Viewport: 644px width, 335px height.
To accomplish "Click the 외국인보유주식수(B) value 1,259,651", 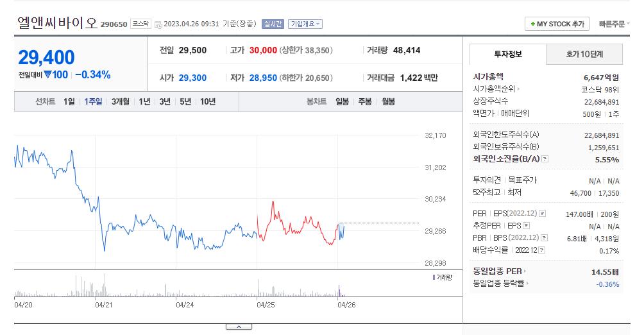I will (x=604, y=148).
